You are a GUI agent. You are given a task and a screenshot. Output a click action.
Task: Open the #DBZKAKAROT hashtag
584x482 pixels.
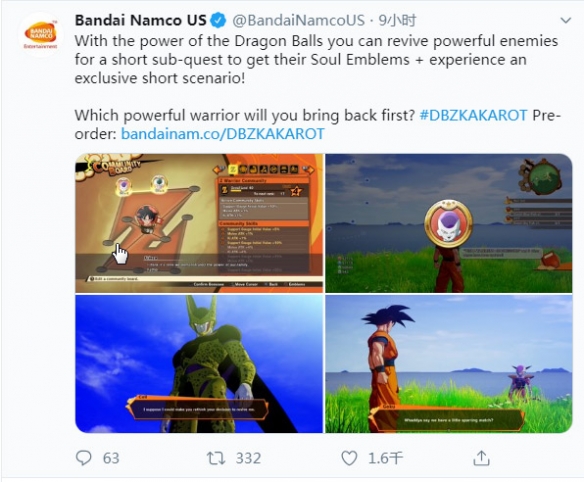pyautogui.click(x=473, y=115)
